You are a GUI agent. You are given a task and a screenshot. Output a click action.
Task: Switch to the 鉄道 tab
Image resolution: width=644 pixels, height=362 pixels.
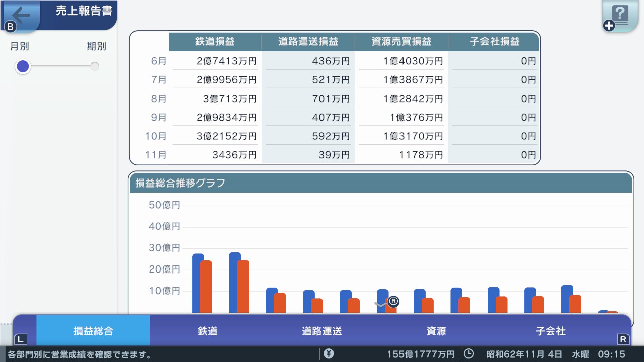coord(208,331)
